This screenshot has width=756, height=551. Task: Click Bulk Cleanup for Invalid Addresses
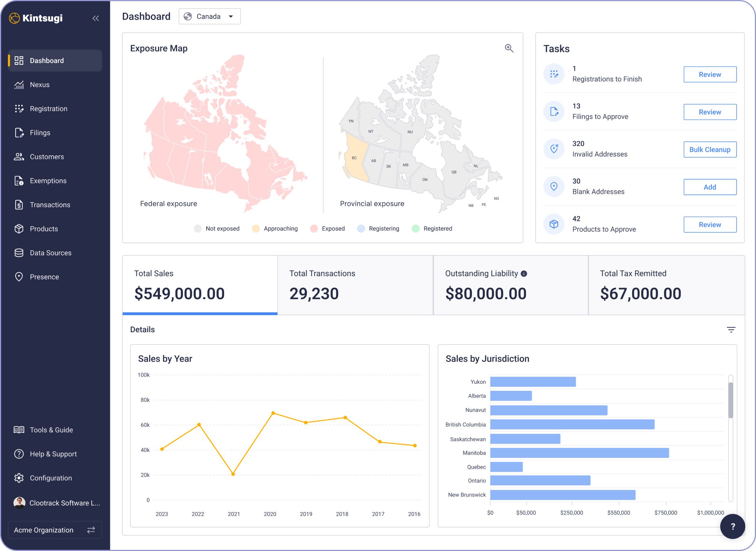tap(709, 150)
